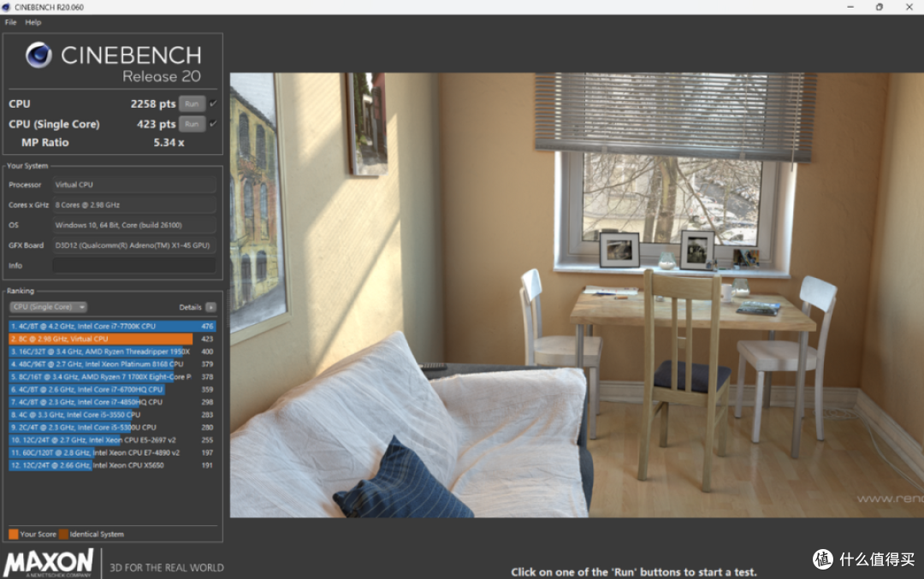Click the Info input field
The image size is (924, 579).
(133, 266)
